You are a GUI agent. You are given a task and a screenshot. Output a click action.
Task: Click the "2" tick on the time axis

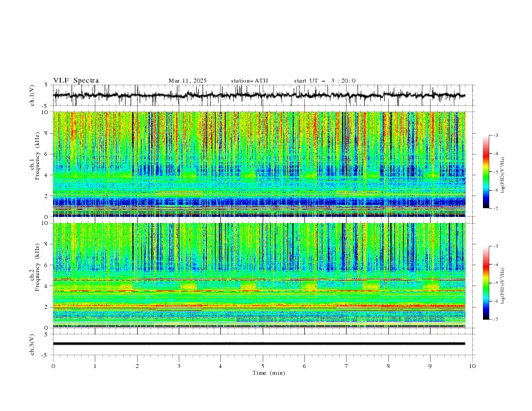(x=137, y=366)
